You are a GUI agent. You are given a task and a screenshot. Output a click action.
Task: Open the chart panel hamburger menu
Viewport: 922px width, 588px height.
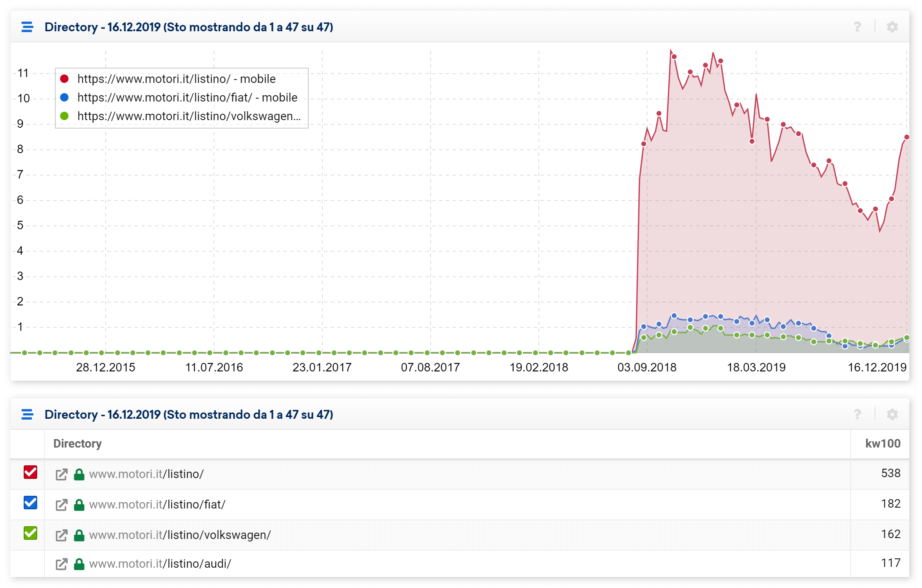27,27
